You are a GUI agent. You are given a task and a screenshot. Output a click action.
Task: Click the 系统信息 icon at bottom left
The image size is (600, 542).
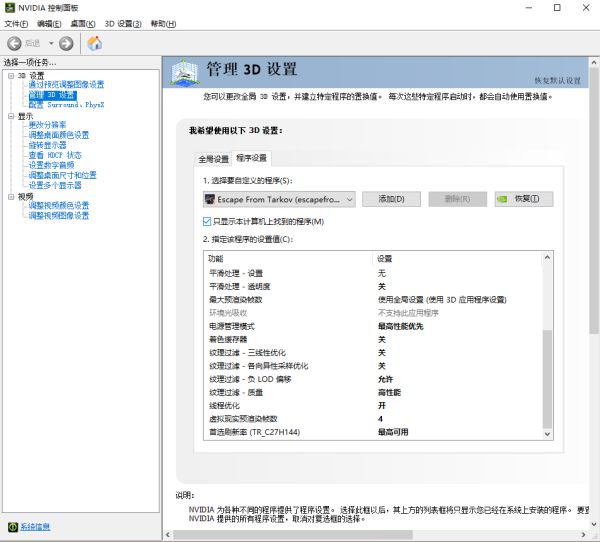pos(12,526)
